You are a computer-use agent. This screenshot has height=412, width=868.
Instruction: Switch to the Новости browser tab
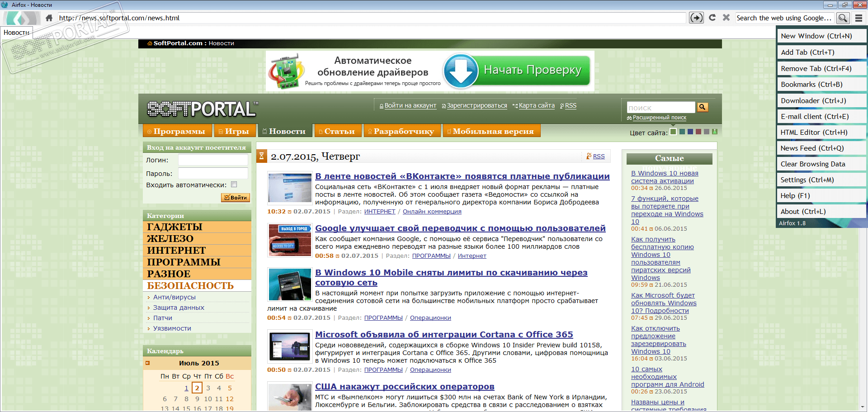click(17, 33)
